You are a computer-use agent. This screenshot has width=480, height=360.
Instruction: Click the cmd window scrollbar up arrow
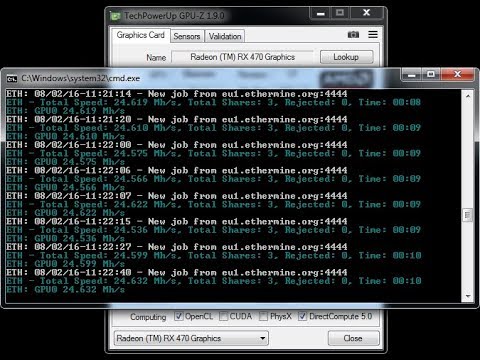point(468,96)
